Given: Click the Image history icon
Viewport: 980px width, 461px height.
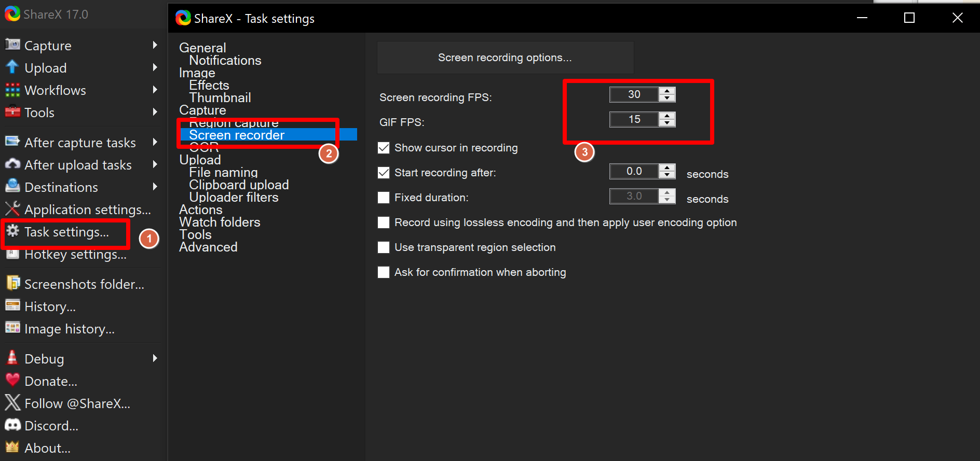Looking at the screenshot, I should (12, 328).
